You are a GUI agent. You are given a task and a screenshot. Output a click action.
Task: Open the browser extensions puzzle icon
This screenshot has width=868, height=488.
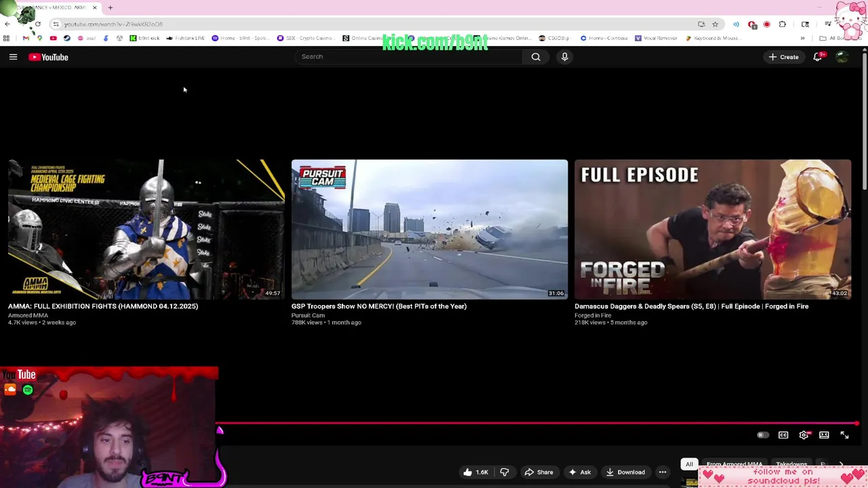(782, 24)
